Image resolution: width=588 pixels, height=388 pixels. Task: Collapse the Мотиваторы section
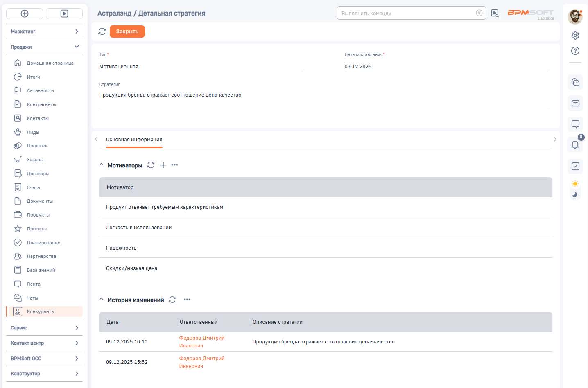(x=101, y=165)
